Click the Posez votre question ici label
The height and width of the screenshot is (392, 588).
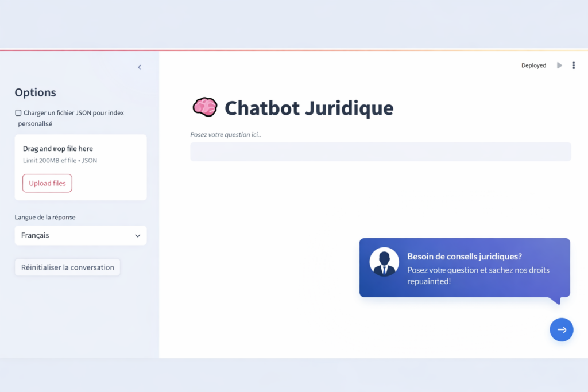(x=226, y=134)
